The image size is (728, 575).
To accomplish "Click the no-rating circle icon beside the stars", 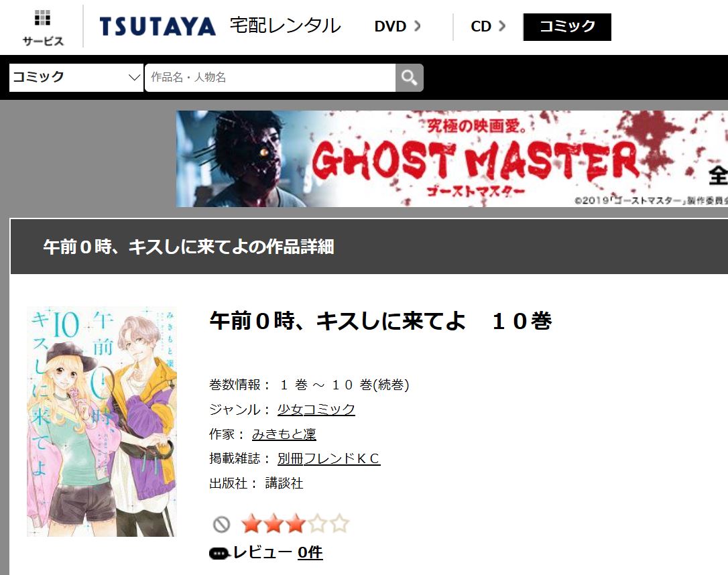I will point(221,525).
